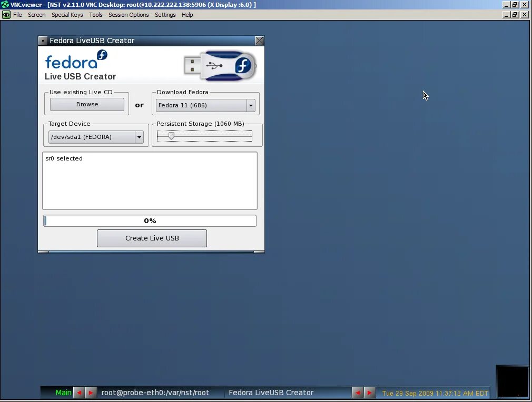Screen dimensions: 532x402
Task: Click the taskbar date and time display
Action: coord(435,393)
